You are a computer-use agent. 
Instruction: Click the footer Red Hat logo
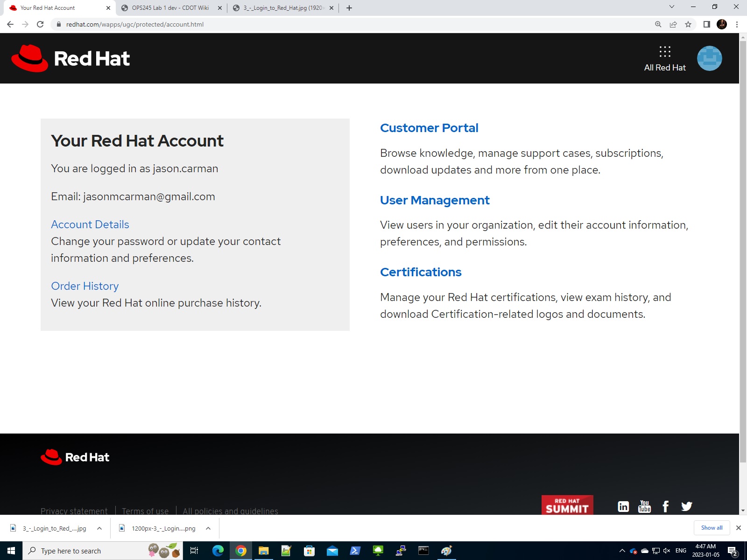(75, 457)
